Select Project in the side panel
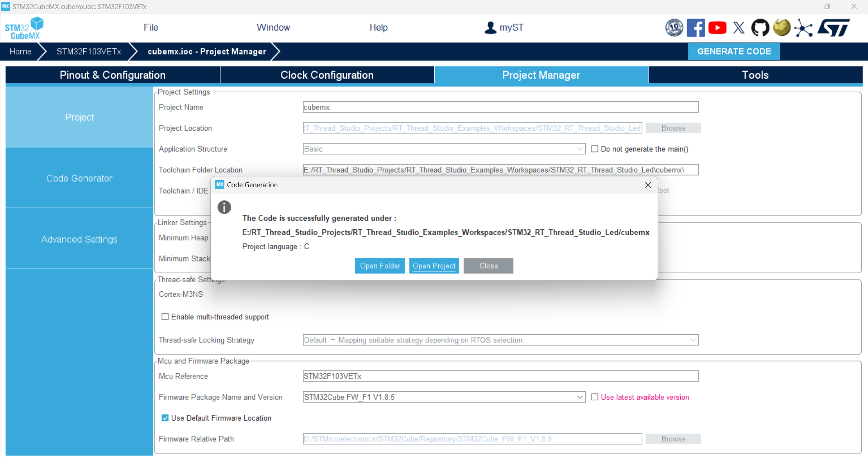 click(x=80, y=117)
